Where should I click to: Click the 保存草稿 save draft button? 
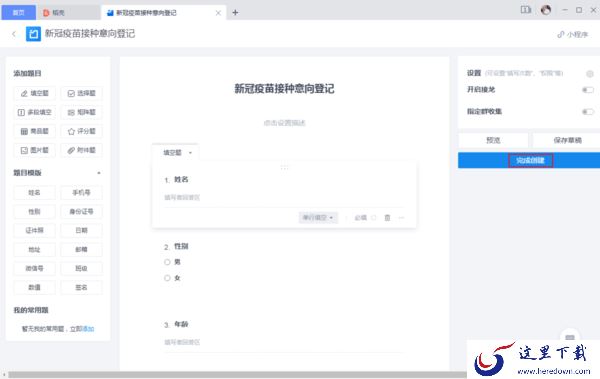pyautogui.click(x=567, y=140)
